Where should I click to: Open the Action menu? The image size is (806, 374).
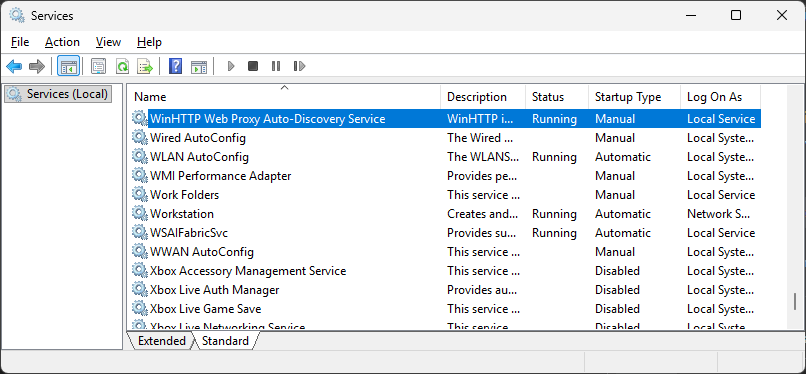pos(62,42)
